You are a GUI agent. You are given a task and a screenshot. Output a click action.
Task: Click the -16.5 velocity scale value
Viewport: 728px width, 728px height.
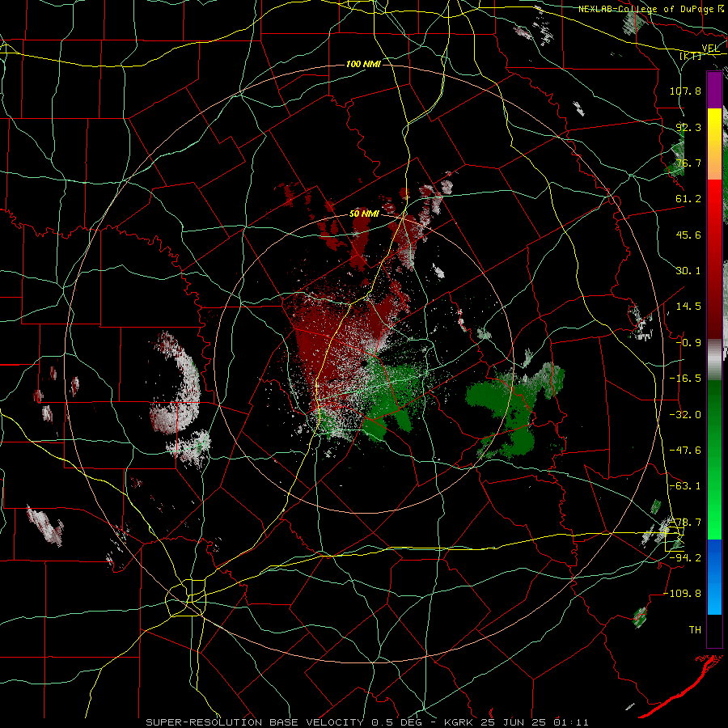click(685, 379)
